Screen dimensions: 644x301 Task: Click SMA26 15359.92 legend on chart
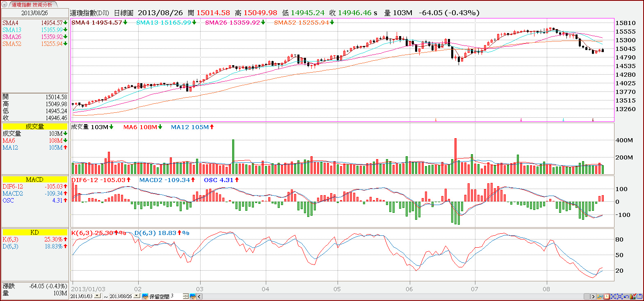click(x=235, y=23)
